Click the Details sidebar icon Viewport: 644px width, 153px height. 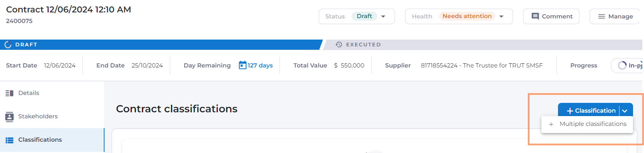point(9,93)
